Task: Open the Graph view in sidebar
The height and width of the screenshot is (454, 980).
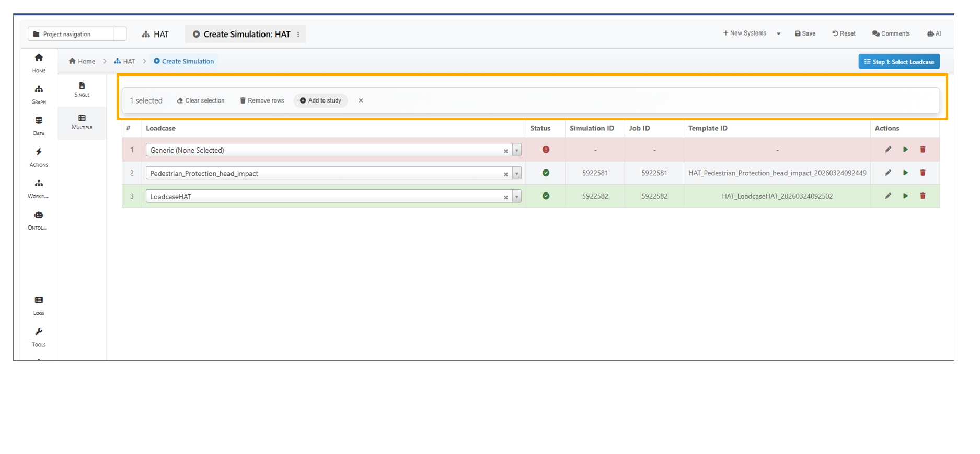Action: 39,94
